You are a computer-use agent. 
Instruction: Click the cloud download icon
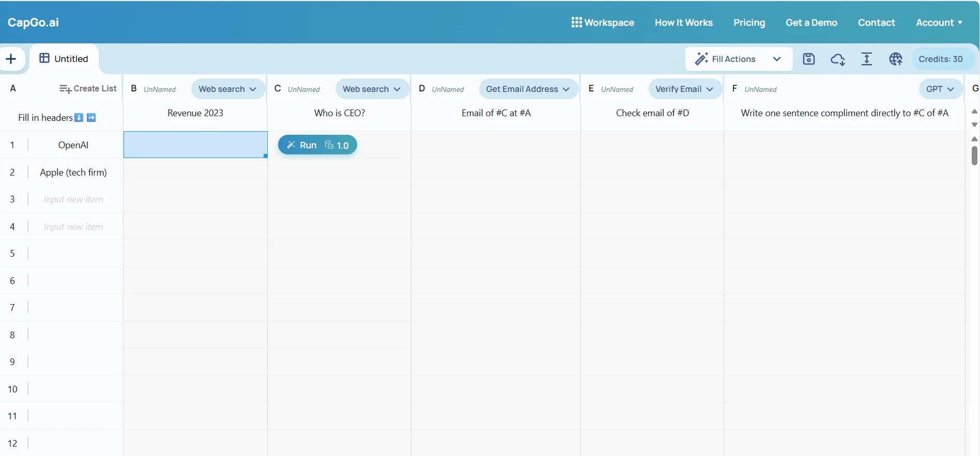click(x=837, y=59)
